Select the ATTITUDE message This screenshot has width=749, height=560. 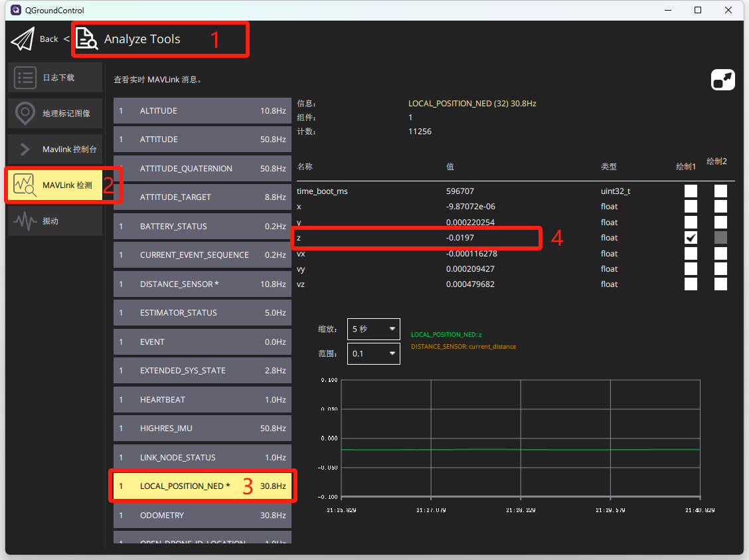(203, 140)
